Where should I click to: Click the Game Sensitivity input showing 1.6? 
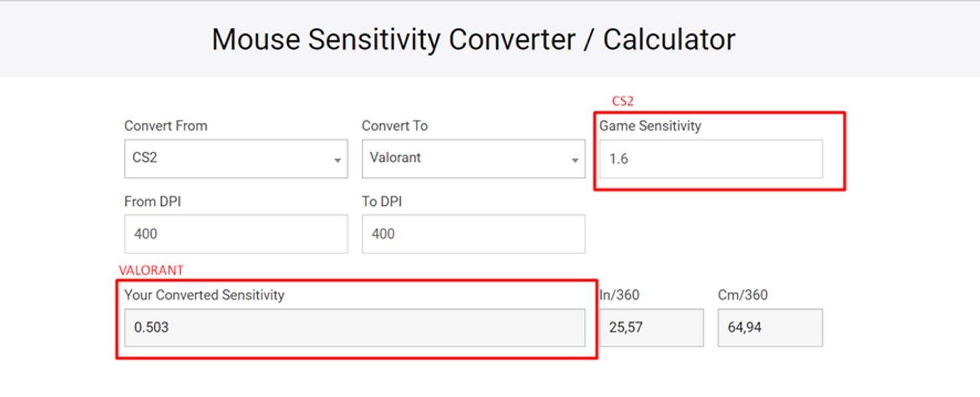(x=710, y=159)
